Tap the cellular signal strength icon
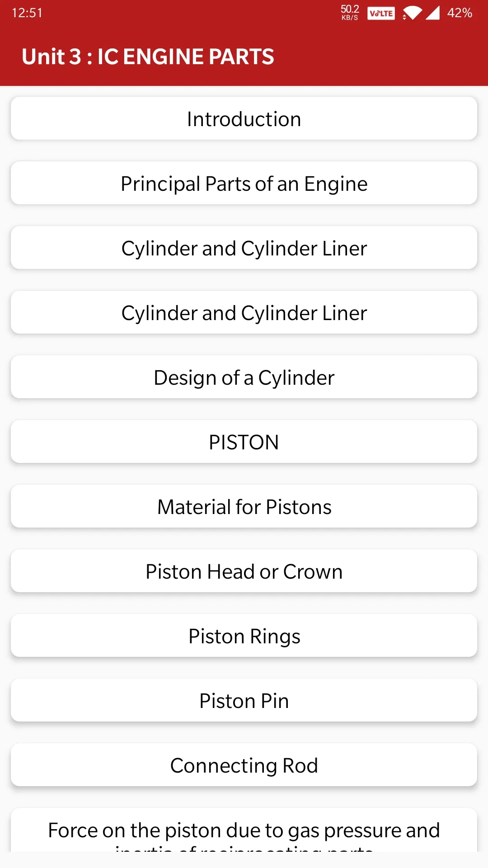Screen dimensions: 488x868 point(432,13)
